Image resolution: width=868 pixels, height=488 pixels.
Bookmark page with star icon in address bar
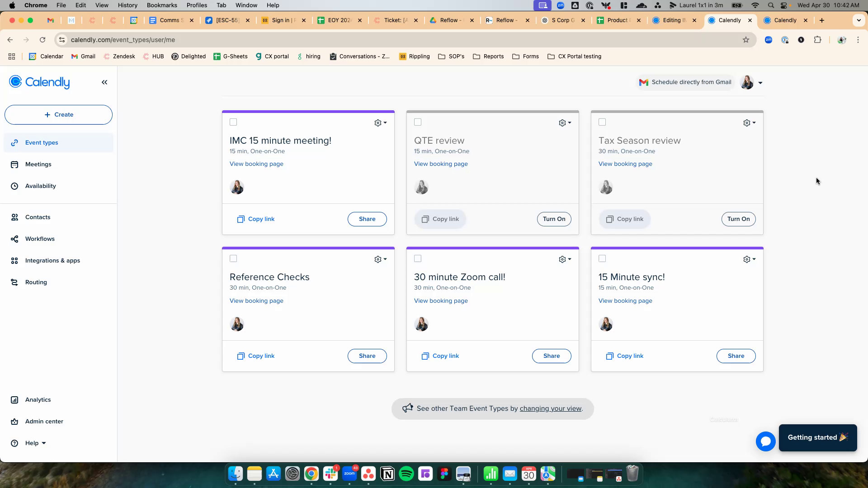click(x=746, y=40)
